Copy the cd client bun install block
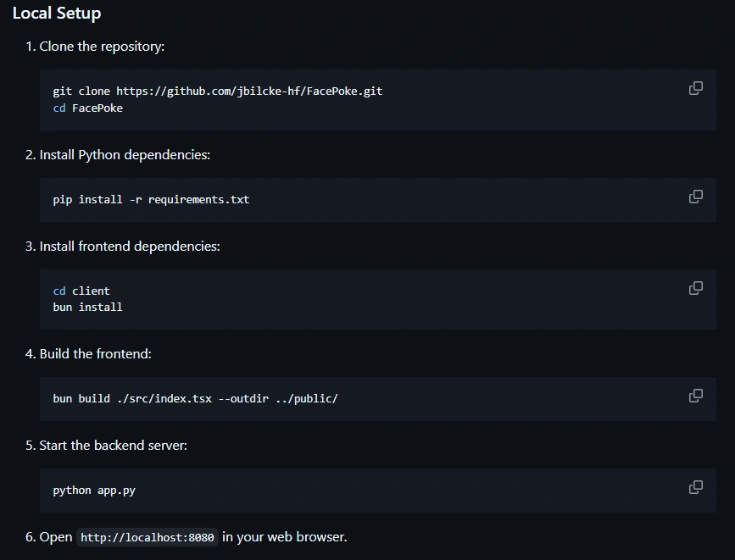Screen dimensions: 735x560 click(x=696, y=288)
